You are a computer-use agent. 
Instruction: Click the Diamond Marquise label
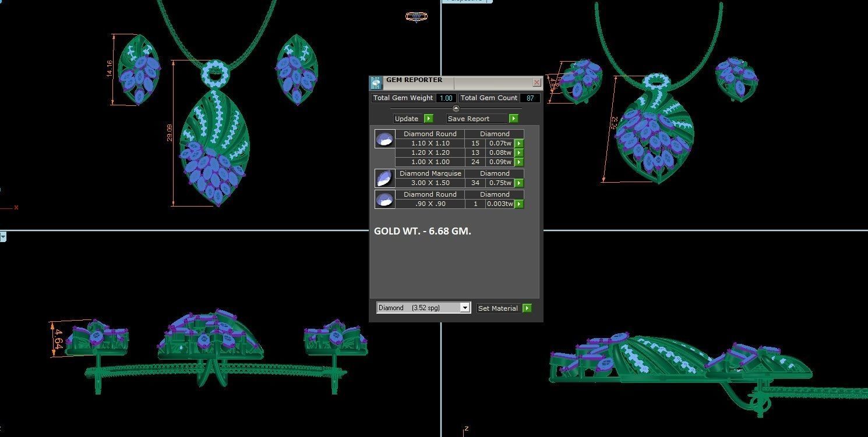click(x=430, y=173)
